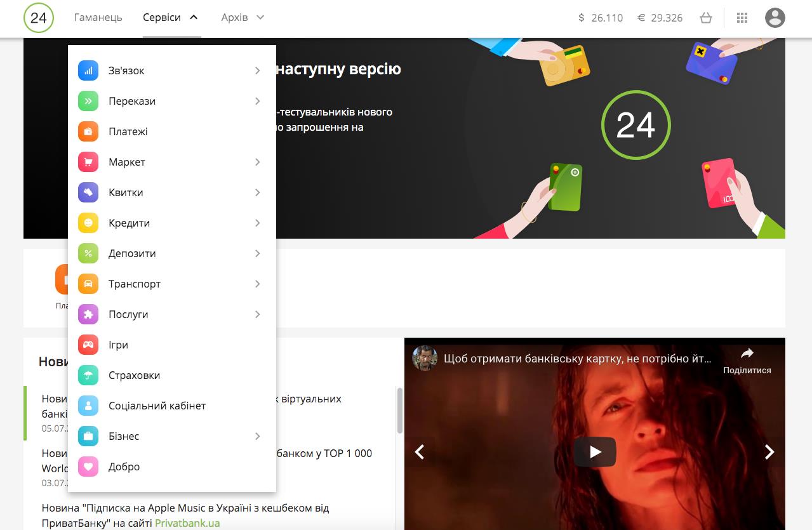Click the news list scrollbar
Viewport: 812px width, 530px height.
(399, 410)
